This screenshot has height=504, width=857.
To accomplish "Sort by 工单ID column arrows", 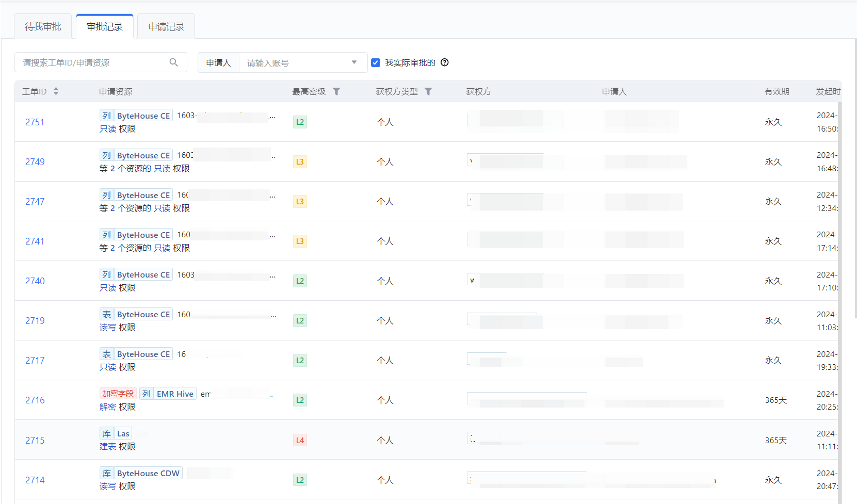I will tap(56, 91).
